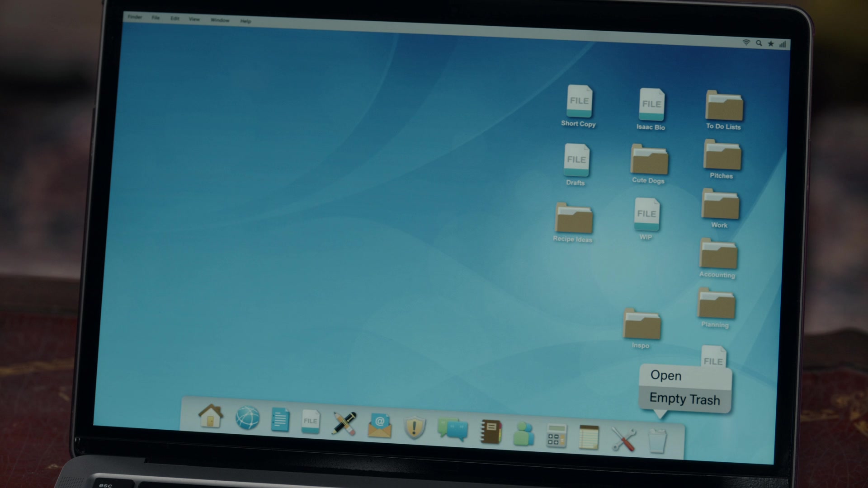Open the Window menu
868x488 pixels.
point(220,20)
